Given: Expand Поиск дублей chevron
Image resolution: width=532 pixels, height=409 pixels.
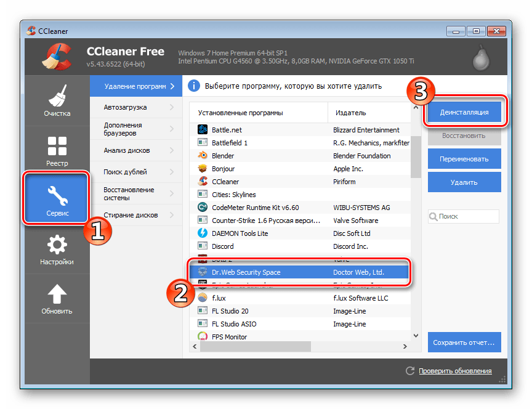Looking at the screenshot, I should pos(171,172).
